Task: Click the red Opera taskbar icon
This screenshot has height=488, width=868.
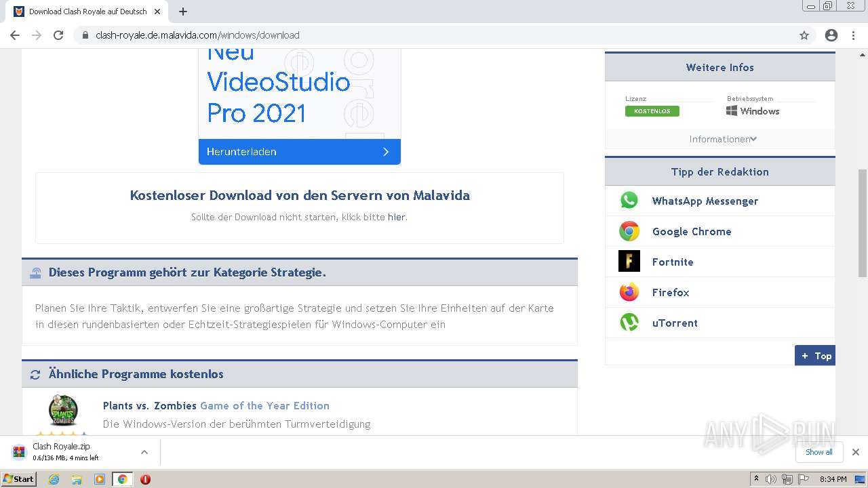Action: [145, 479]
